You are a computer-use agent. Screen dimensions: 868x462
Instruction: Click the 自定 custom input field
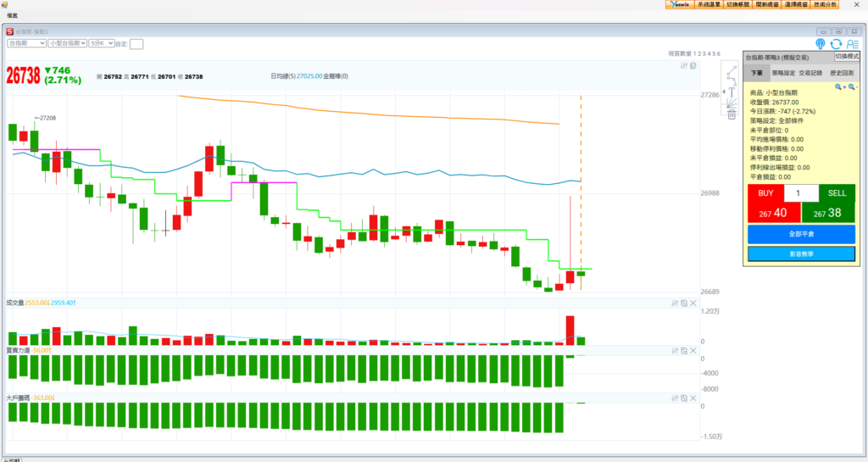(136, 43)
